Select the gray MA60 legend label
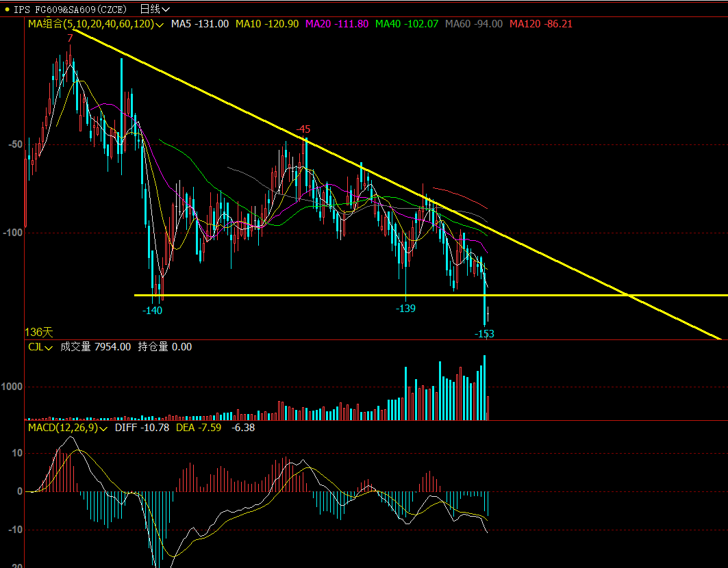 tap(473, 24)
